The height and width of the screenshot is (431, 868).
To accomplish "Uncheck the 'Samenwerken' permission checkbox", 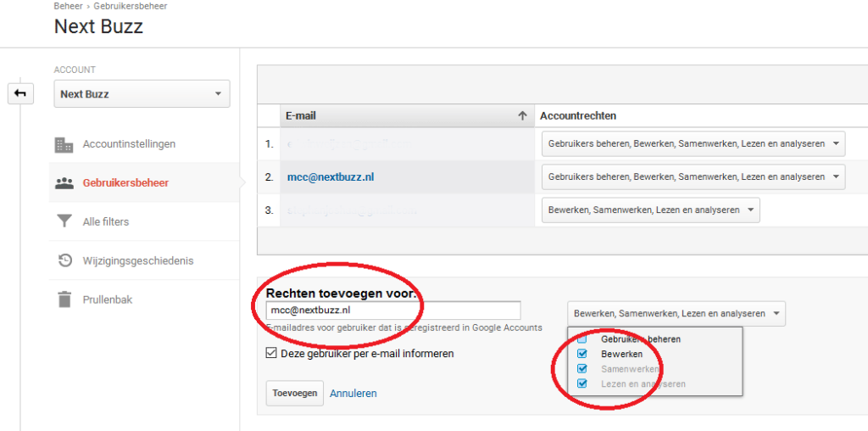I will point(581,369).
